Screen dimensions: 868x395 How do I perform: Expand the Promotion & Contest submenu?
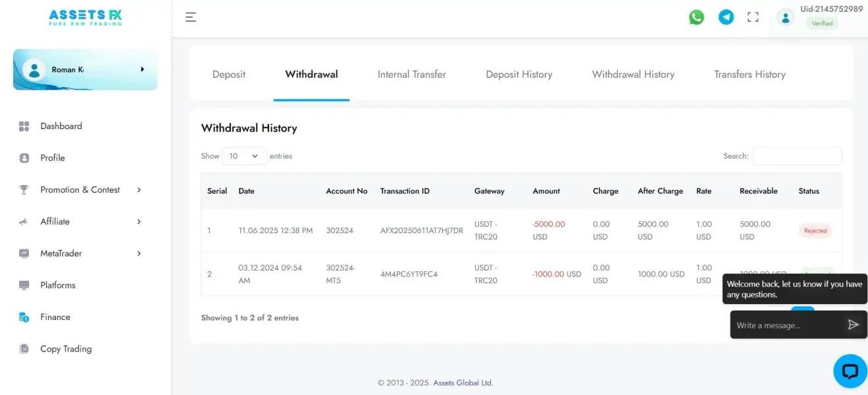(x=139, y=190)
